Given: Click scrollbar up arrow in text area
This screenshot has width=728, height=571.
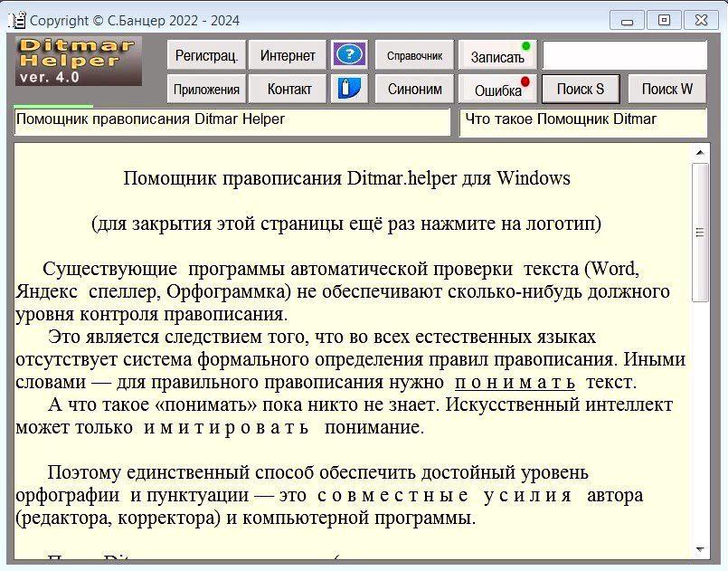Looking at the screenshot, I should 699,153.
